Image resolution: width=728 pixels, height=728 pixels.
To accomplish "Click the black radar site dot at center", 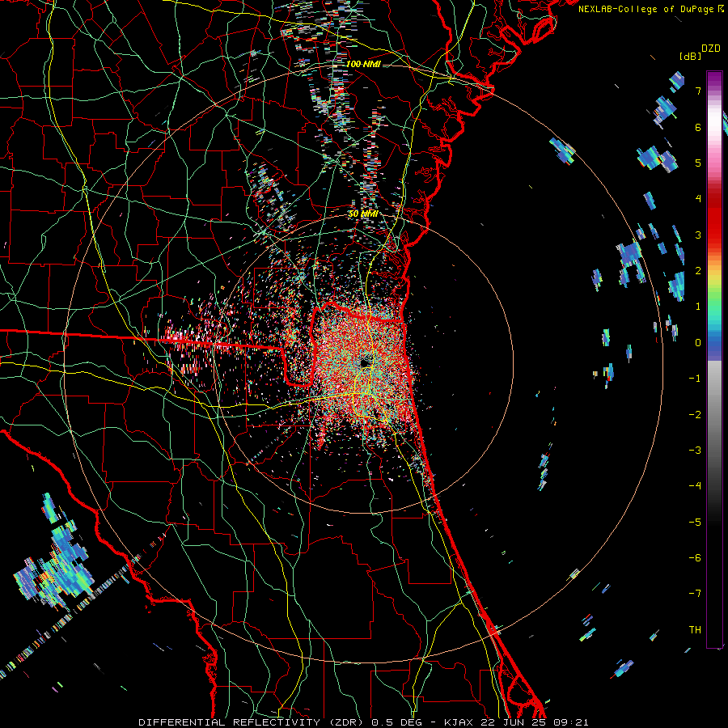I will [365, 362].
